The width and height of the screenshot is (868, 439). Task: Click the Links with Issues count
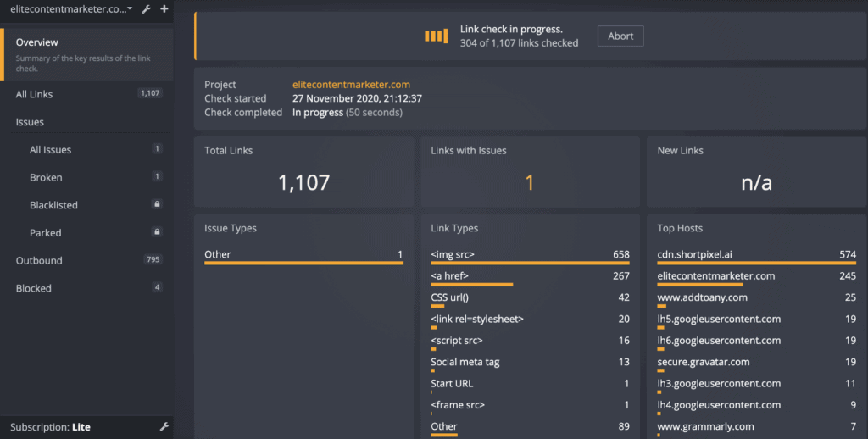click(530, 181)
